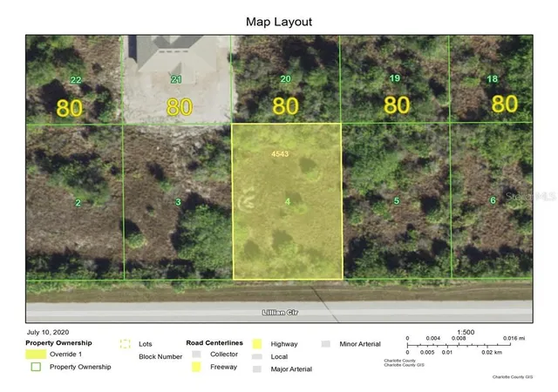Click block number 80 below lot 21
The width and height of the screenshot is (558, 392).
[x=180, y=107]
